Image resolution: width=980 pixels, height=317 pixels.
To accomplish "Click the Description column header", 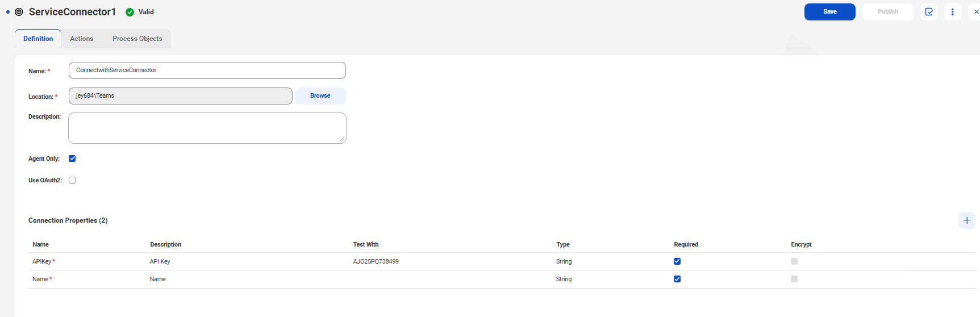I will pyautogui.click(x=166, y=244).
